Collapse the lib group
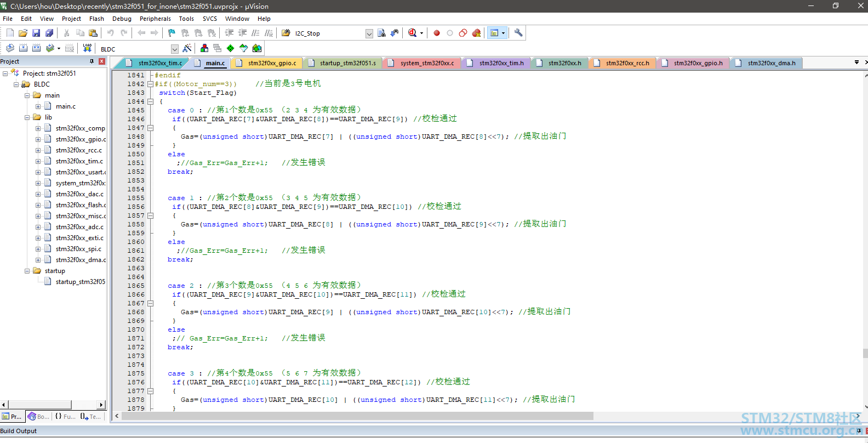This screenshot has width=868, height=443. [27, 117]
